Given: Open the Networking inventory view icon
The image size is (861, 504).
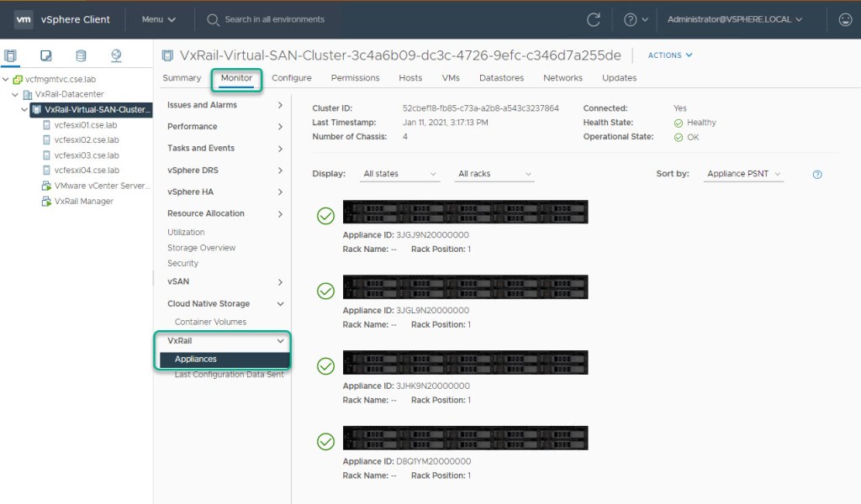Looking at the screenshot, I should 116,56.
